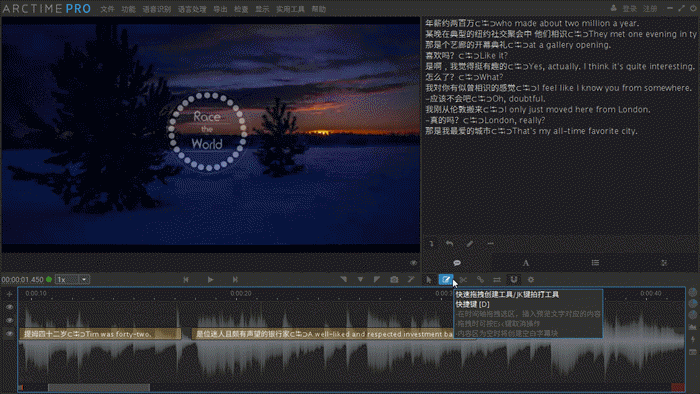Toggle the magnet snap icon
The width and height of the screenshot is (700, 394).
coord(514,280)
